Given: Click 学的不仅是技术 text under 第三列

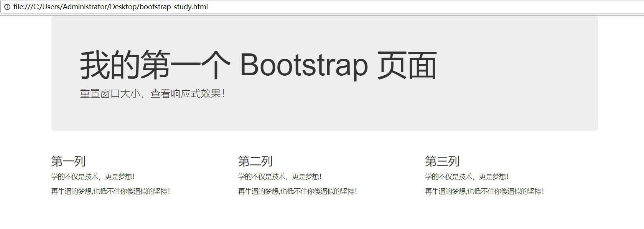Looking at the screenshot, I should tap(466, 177).
